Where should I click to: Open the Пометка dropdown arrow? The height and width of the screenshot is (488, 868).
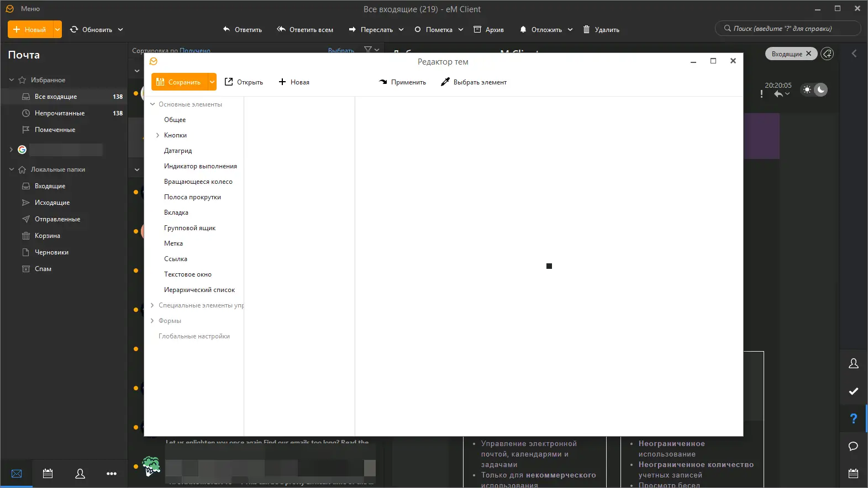coord(461,30)
